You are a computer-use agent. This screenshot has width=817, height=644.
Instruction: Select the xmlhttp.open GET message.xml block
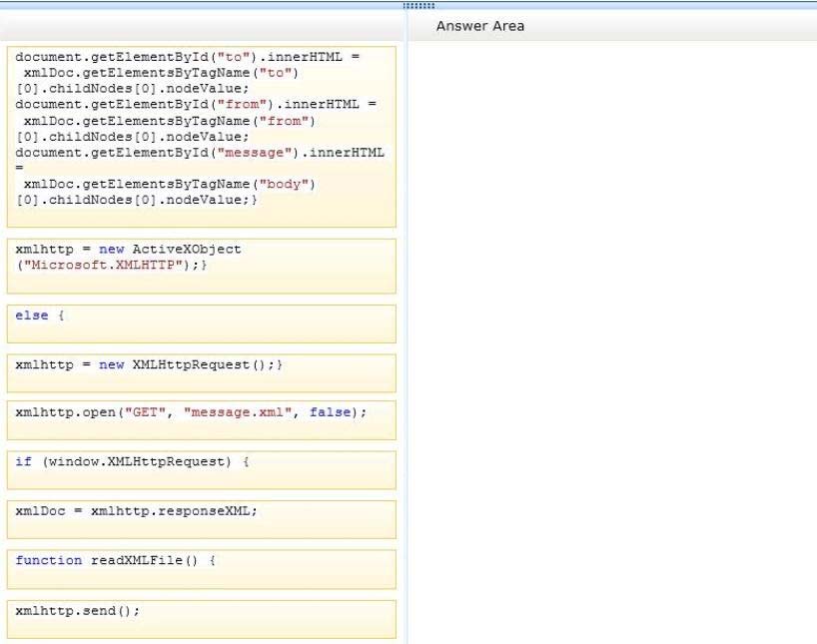201,420
